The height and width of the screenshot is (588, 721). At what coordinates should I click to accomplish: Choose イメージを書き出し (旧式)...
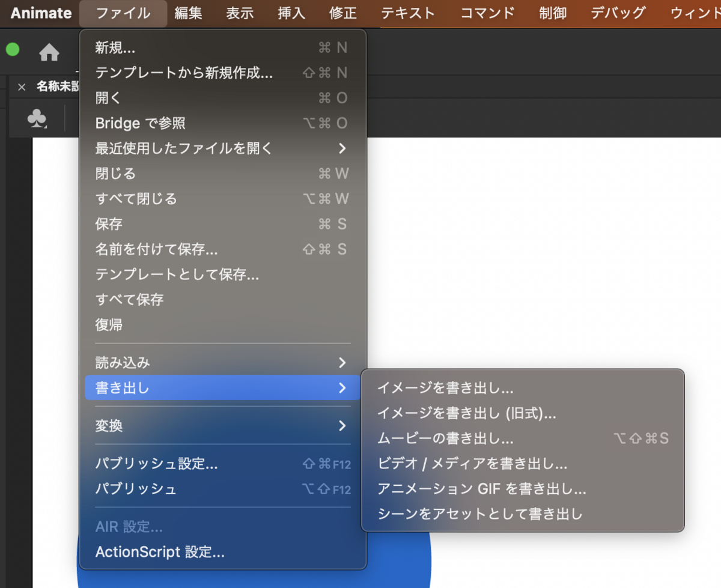(523, 413)
